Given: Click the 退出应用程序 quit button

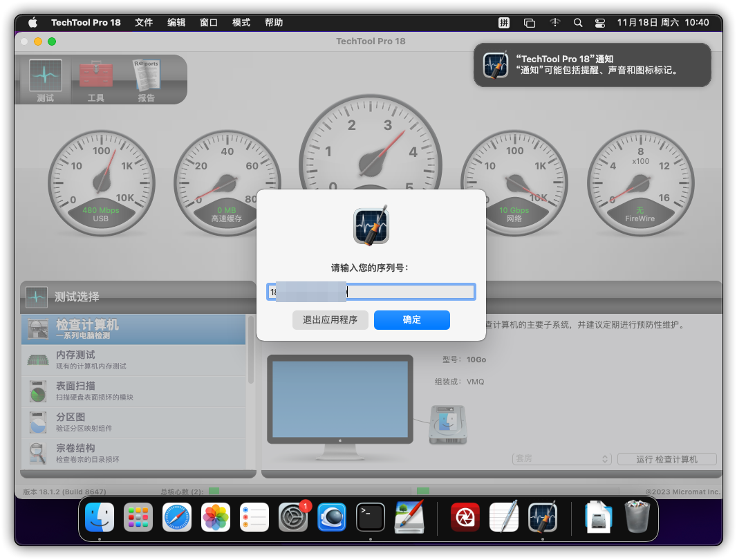Looking at the screenshot, I should (330, 319).
